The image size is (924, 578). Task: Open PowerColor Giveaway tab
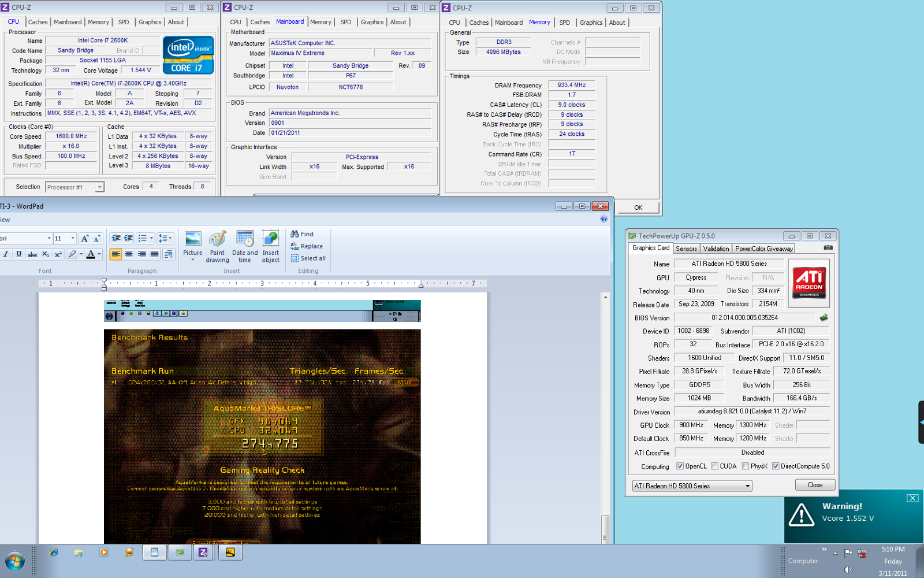tap(763, 249)
